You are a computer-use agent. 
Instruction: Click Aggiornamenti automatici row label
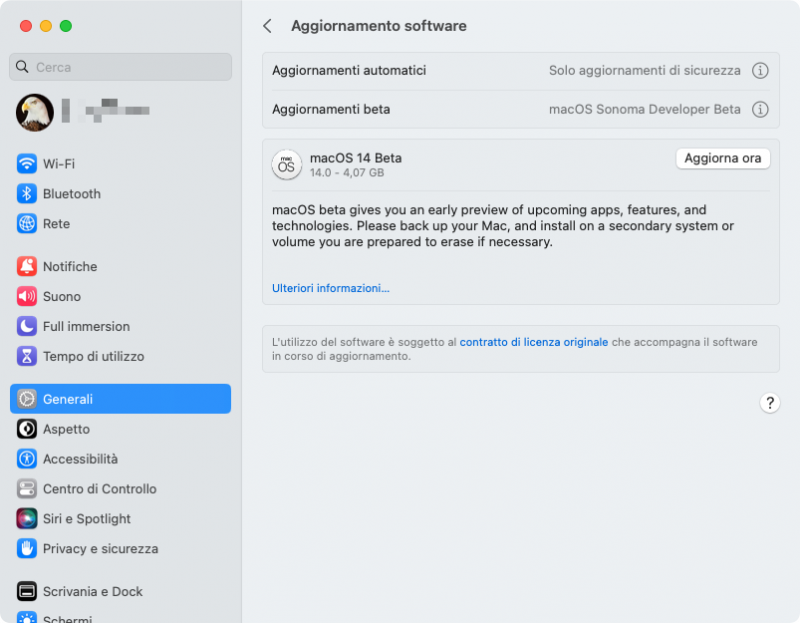click(x=349, y=70)
